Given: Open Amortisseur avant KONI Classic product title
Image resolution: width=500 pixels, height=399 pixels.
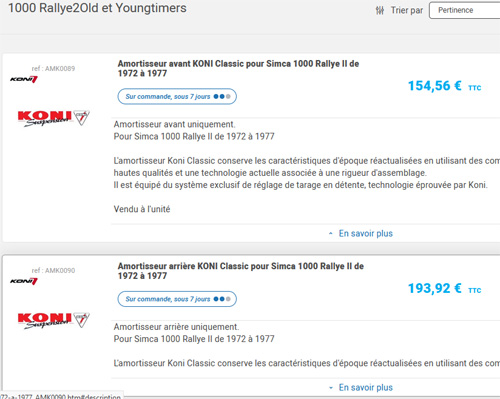Looking at the screenshot, I should 238,68.
